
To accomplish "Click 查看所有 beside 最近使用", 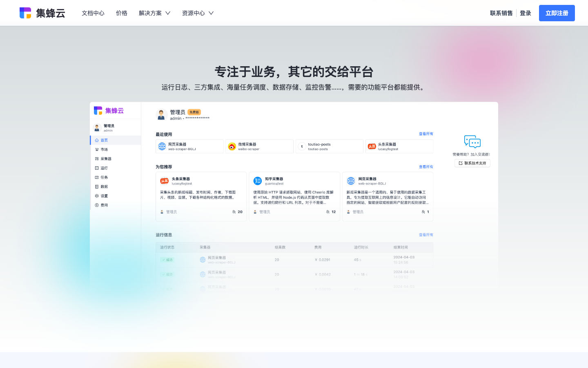I will (426, 134).
